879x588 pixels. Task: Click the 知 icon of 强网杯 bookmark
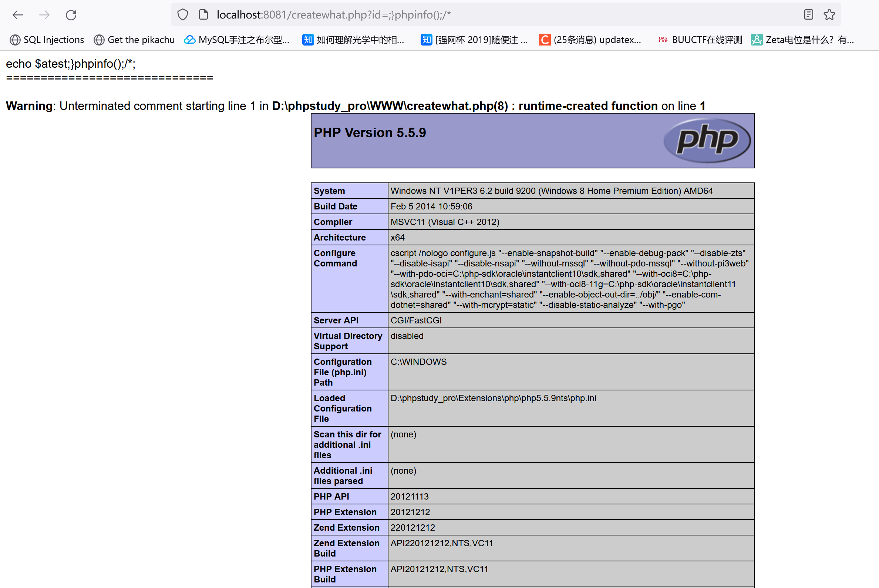coord(426,40)
